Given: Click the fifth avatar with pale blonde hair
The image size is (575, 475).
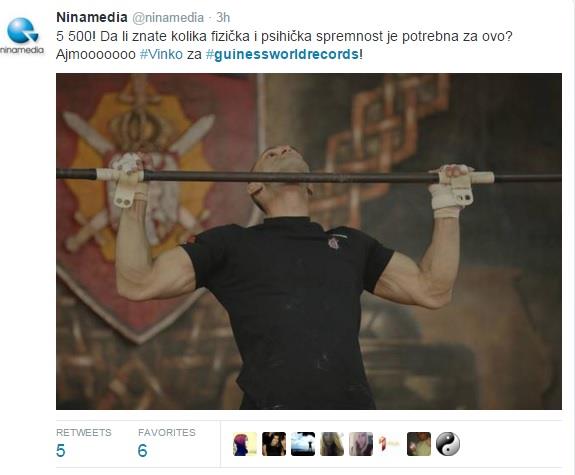Looking at the screenshot, I should coord(361,444).
